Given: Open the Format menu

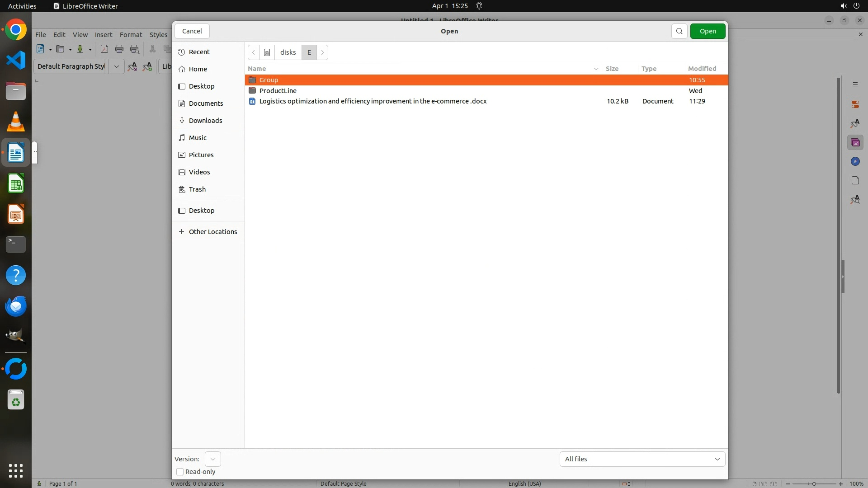Looking at the screenshot, I should [x=131, y=35].
